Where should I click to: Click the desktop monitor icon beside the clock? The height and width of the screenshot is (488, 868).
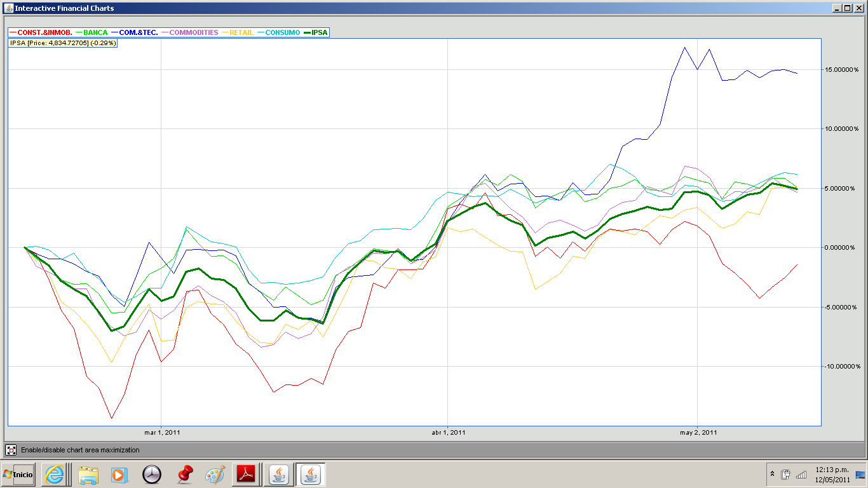[x=860, y=475]
